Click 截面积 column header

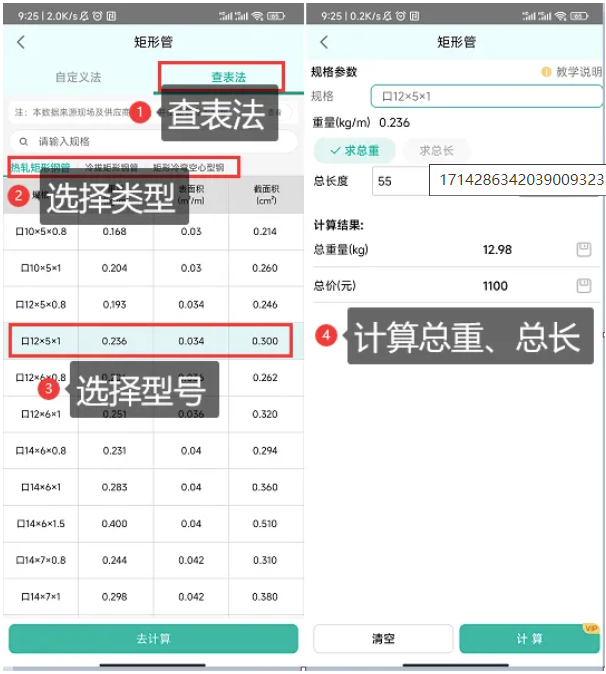[266, 195]
